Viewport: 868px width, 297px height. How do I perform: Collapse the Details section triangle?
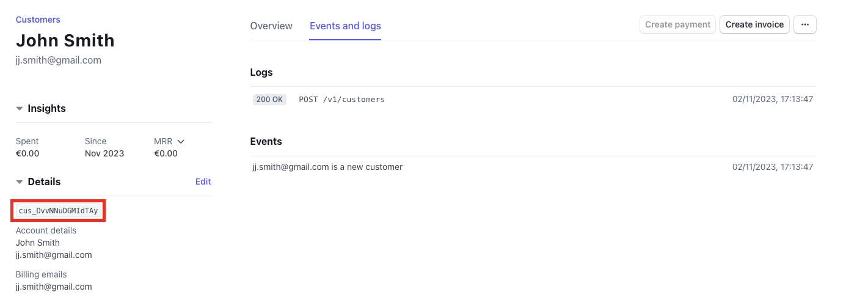(20, 182)
